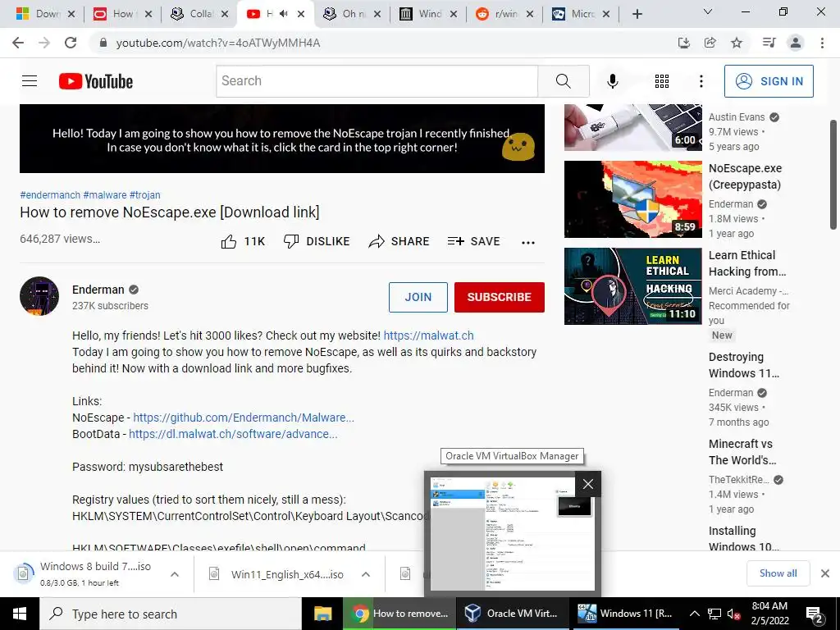Save the video to a playlist
Image resolution: width=840 pixels, height=630 pixels.
point(473,242)
